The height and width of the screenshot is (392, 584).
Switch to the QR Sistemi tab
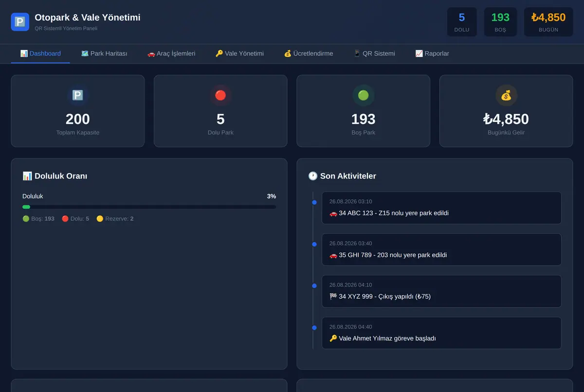[374, 53]
